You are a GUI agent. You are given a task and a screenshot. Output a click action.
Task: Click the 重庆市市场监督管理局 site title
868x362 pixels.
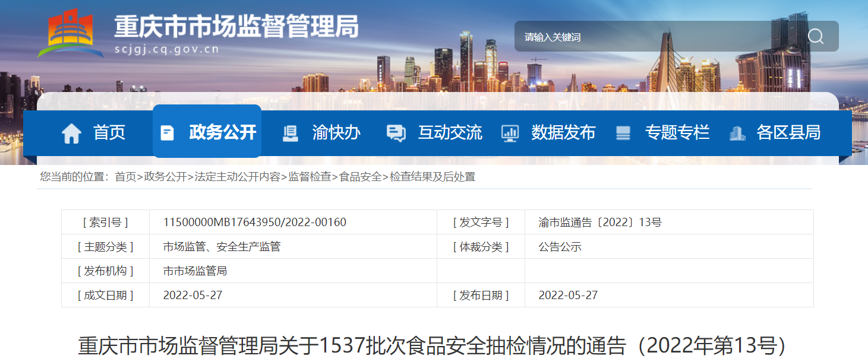coord(236,27)
